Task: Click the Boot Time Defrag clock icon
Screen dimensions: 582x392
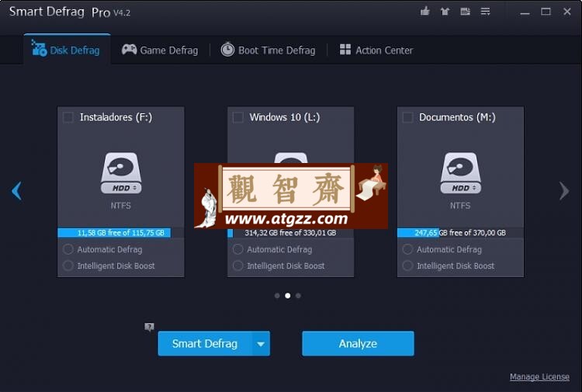Action: (x=227, y=50)
